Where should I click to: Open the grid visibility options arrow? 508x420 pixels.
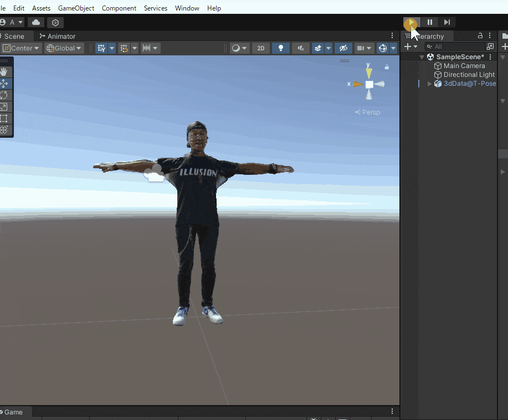[x=112, y=48]
